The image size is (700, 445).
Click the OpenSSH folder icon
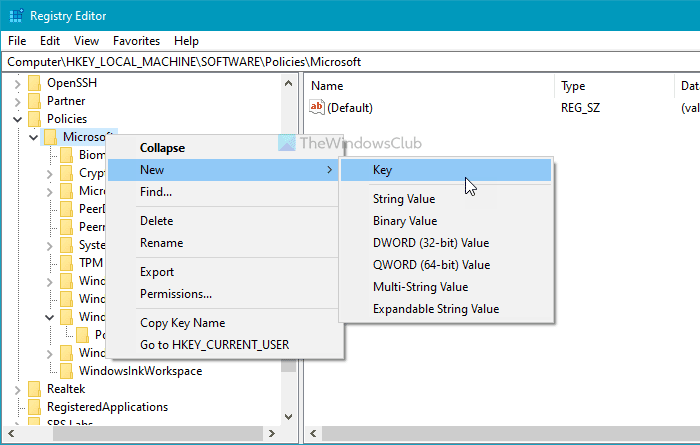(34, 83)
